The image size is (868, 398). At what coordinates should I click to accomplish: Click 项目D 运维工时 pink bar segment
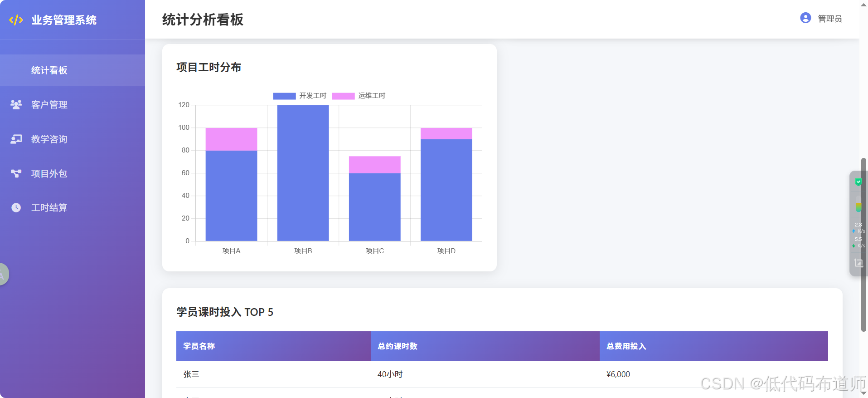[446, 133]
